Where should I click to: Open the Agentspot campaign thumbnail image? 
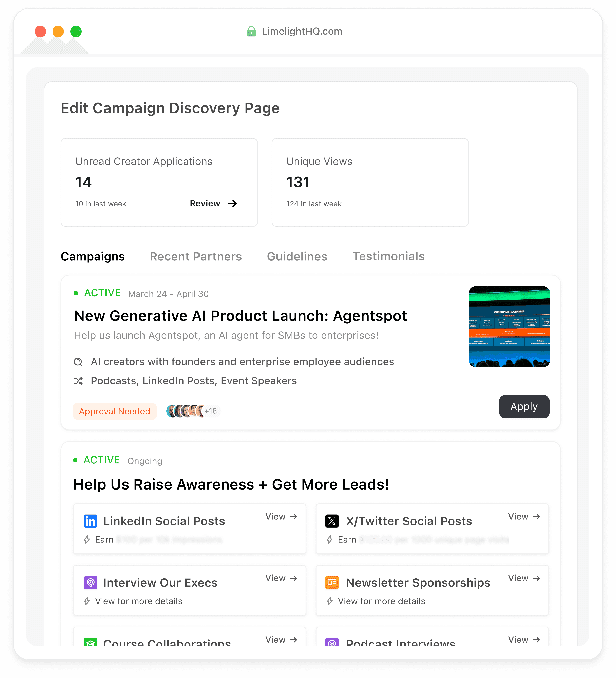point(509,326)
